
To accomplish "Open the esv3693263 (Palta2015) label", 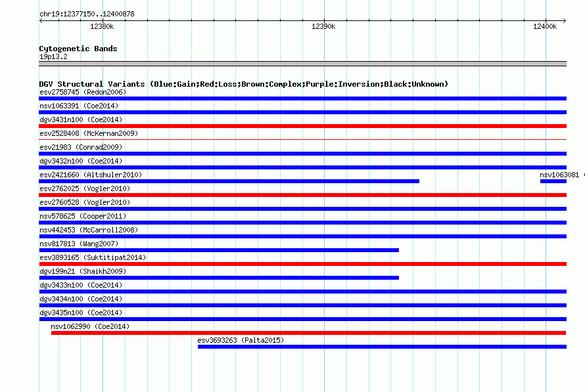I will coord(241,340).
